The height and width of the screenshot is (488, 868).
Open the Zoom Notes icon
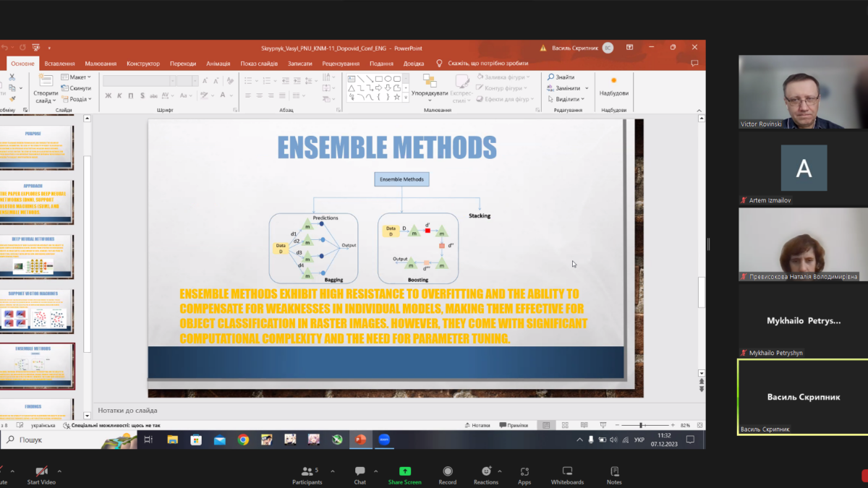(x=614, y=471)
